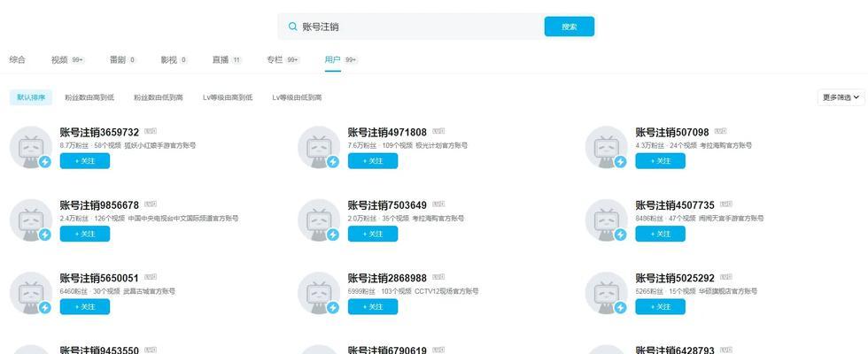Follow user 账号注销5025292

point(661,307)
